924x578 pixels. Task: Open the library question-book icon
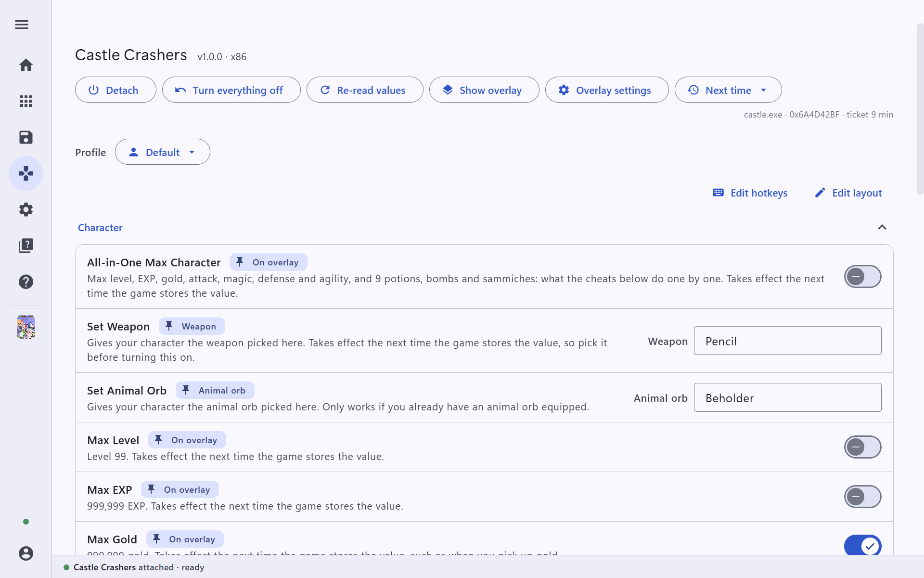[x=26, y=246]
